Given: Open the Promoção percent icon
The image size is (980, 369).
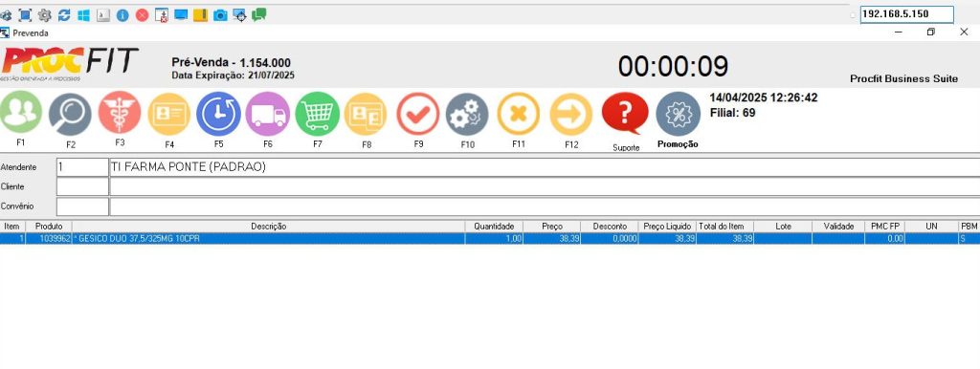Looking at the screenshot, I should [679, 115].
